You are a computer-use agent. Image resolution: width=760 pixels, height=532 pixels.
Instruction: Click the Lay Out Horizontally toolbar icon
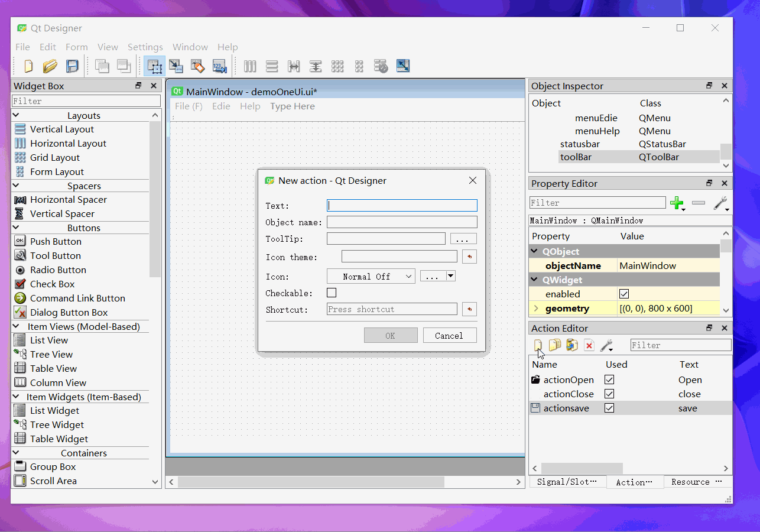(x=250, y=66)
